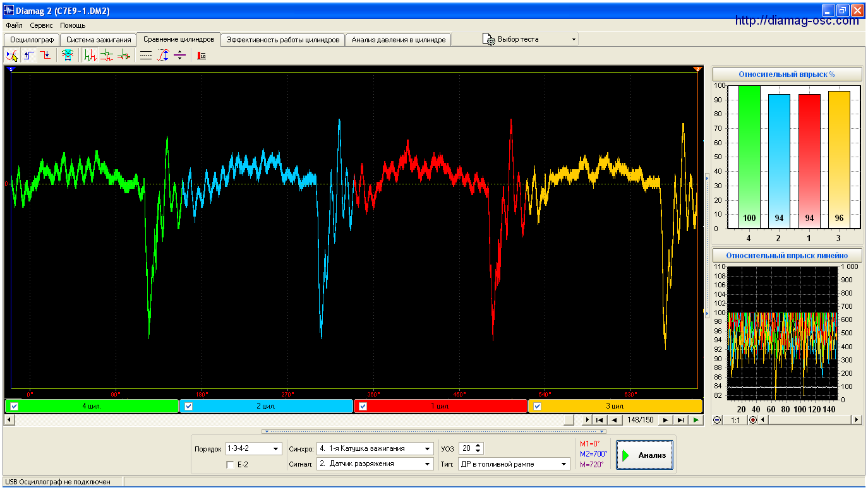Image resolution: width=868 pixels, height=490 pixels.
Task: Click right arrow of linear chart scrollbar
Action: tap(857, 420)
